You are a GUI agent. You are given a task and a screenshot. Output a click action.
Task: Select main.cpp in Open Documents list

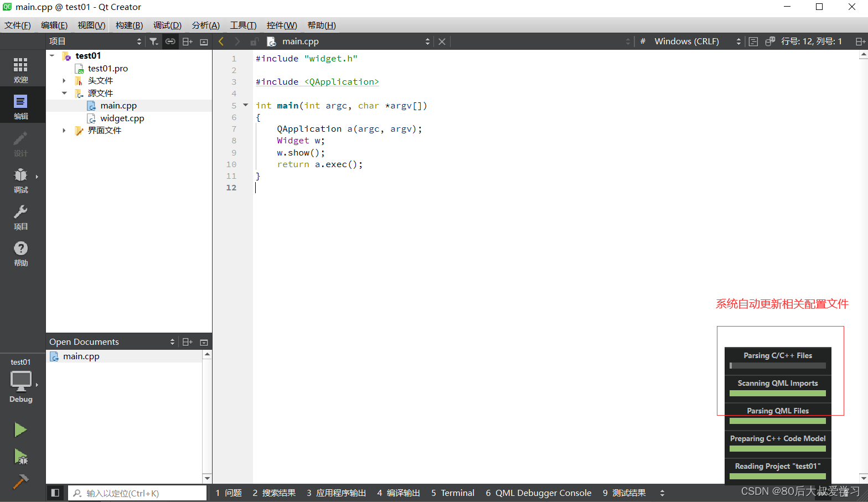pyautogui.click(x=81, y=356)
